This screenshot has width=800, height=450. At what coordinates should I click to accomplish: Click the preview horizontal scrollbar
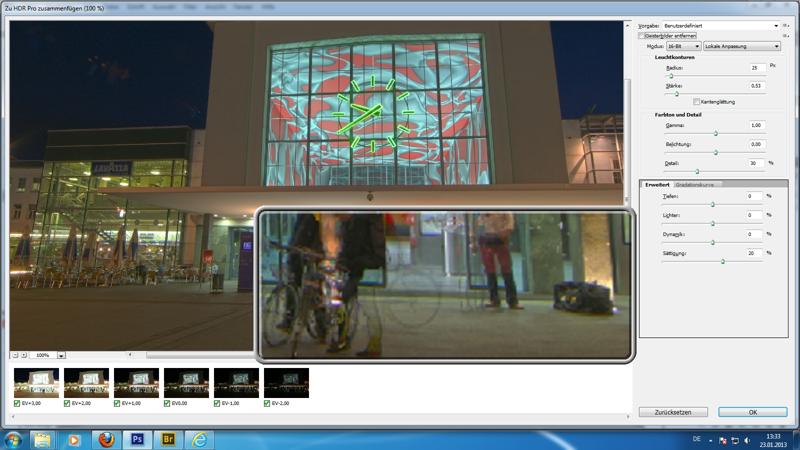pyautogui.click(x=200, y=355)
